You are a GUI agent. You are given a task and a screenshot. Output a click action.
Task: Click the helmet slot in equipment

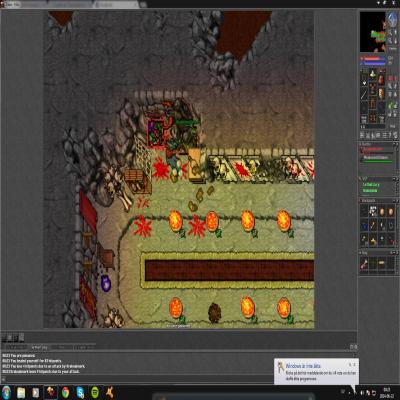tap(373, 73)
